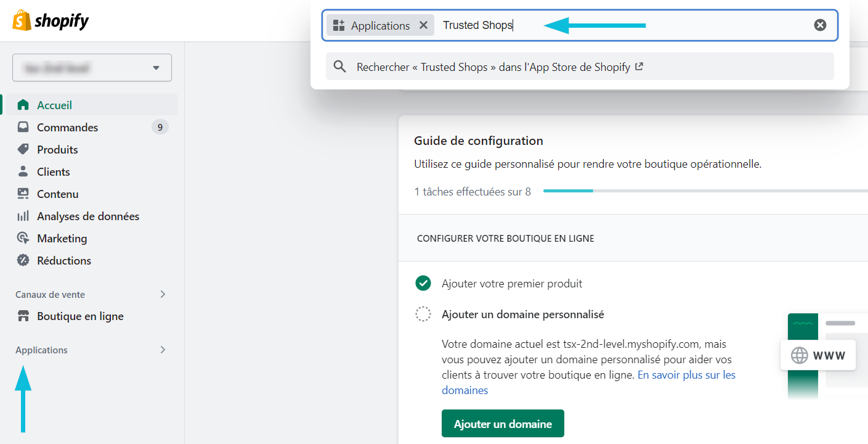
Task: Click the Commandes inbox icon
Action: (23, 127)
